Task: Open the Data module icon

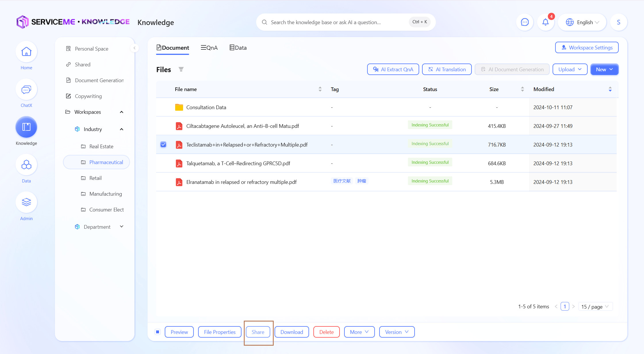Action: point(26,165)
